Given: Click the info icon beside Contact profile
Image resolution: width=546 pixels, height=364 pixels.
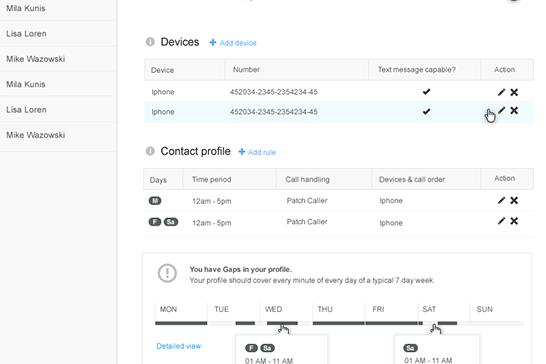Looking at the screenshot, I should (x=150, y=151).
